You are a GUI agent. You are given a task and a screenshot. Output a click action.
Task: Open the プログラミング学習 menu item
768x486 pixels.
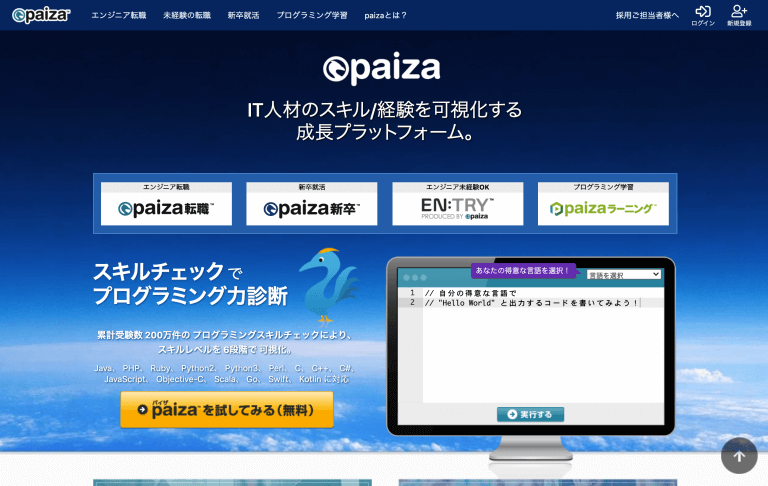(312, 15)
